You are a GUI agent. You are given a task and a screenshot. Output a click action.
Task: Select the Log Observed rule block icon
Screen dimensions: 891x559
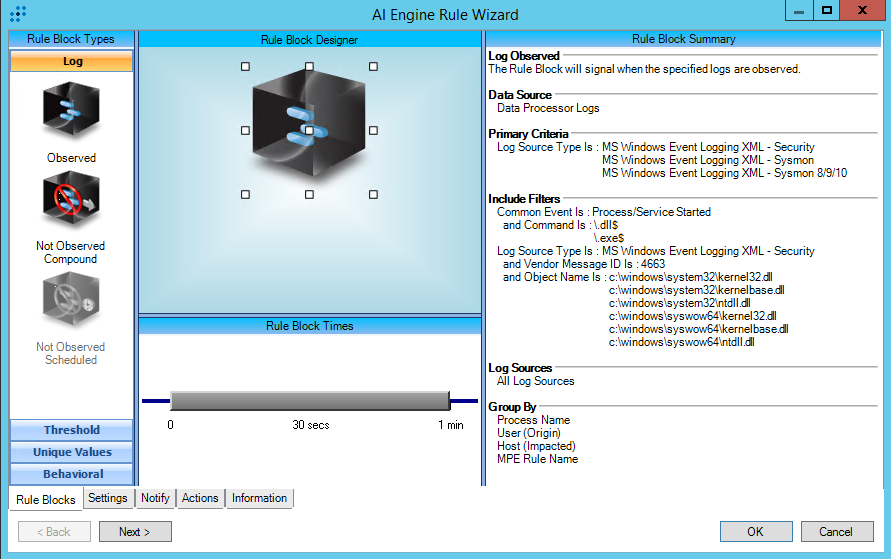coord(71,110)
